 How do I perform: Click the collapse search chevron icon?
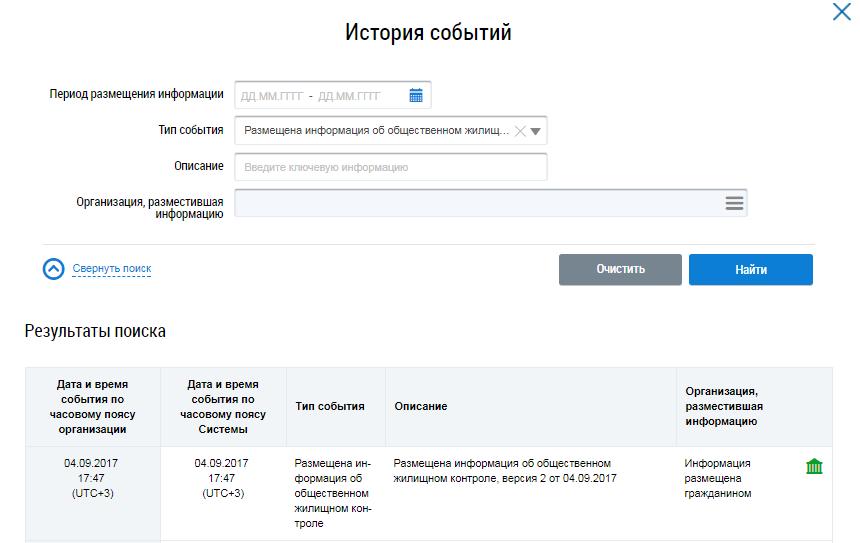[53, 269]
